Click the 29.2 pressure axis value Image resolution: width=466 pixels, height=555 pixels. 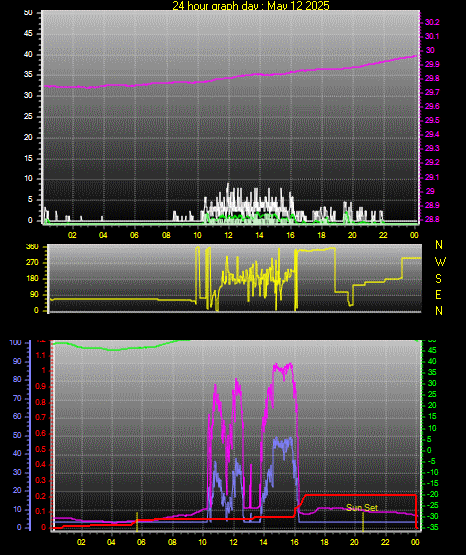point(432,162)
